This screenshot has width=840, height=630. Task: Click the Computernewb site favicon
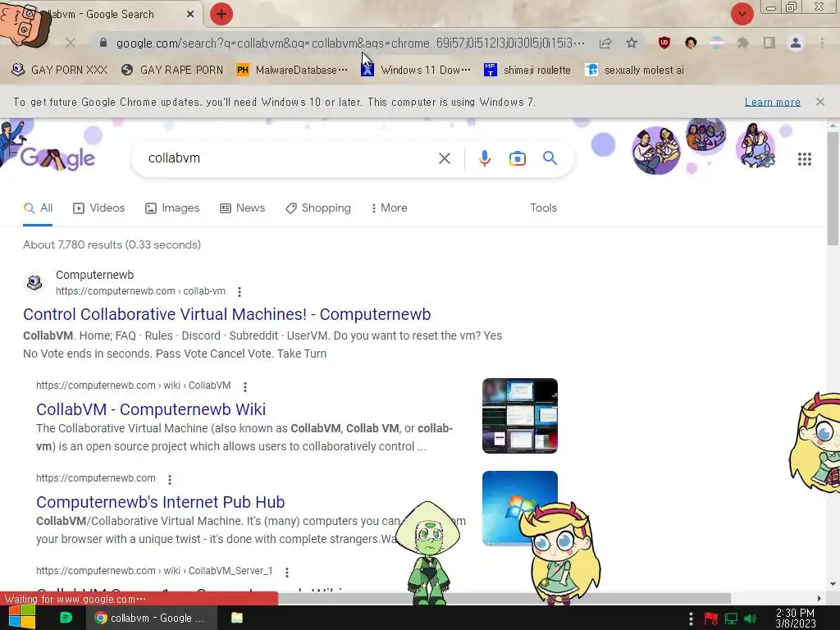(x=34, y=282)
